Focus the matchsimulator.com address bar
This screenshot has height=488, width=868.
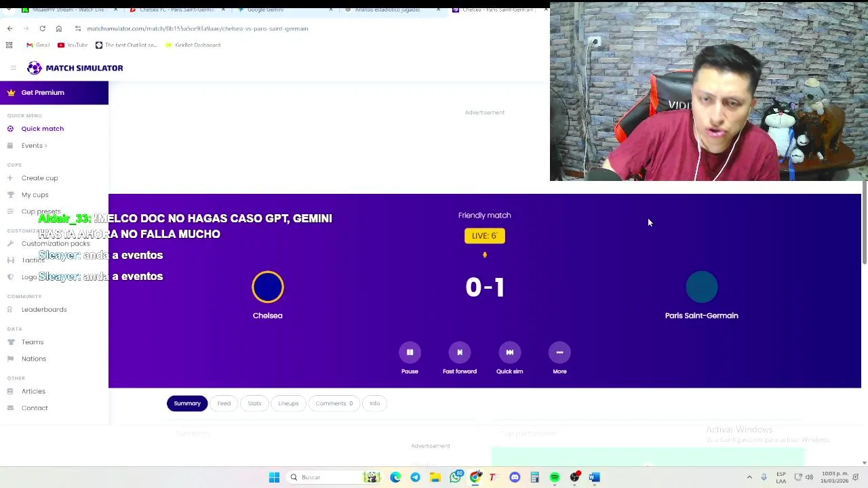coord(197,28)
